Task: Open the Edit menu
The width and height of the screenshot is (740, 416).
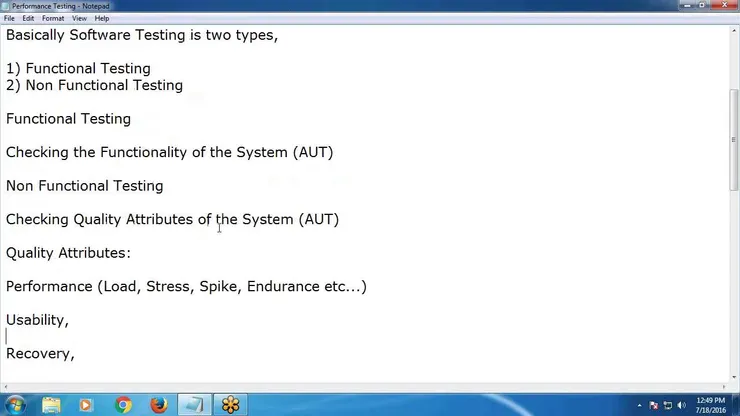Action: point(28,18)
